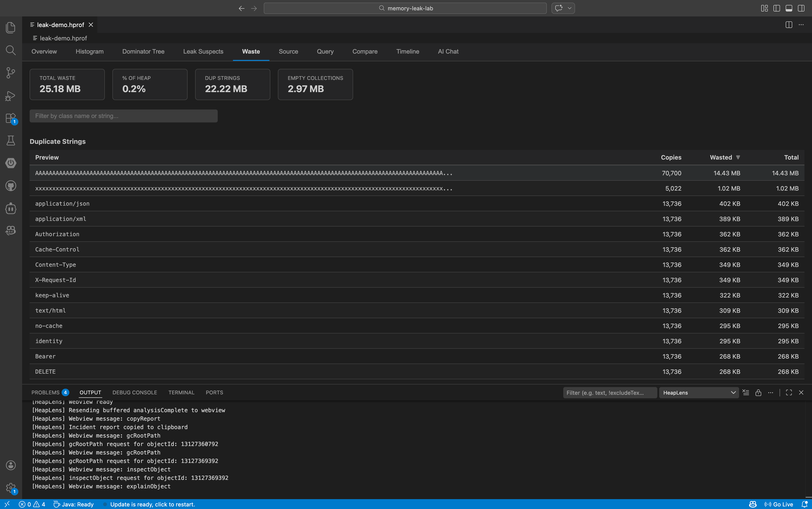Sort table by the Wasted column arrow

[738, 157]
